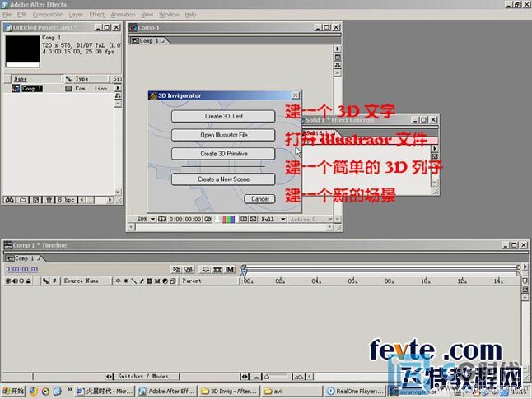Click the Type column header in Project panel
The image size is (532, 399).
click(x=91, y=79)
